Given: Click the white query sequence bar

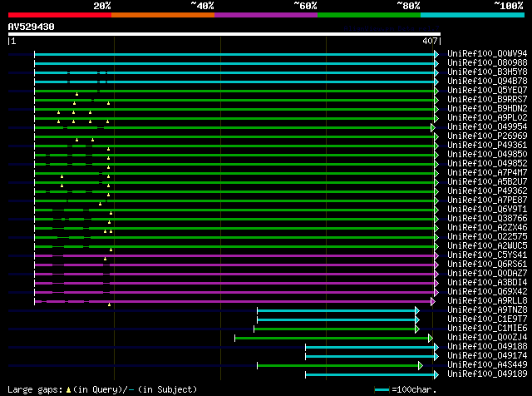Looking at the screenshot, I should [224, 34].
